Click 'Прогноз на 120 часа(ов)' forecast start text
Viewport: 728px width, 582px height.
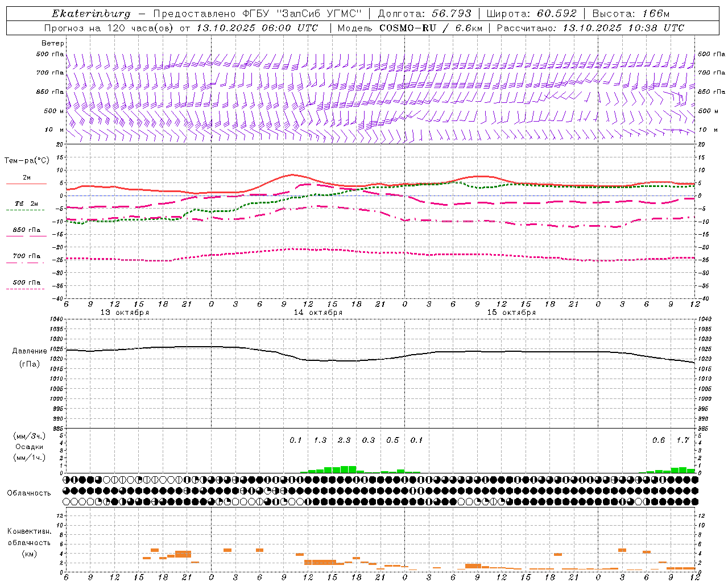pos(109,28)
